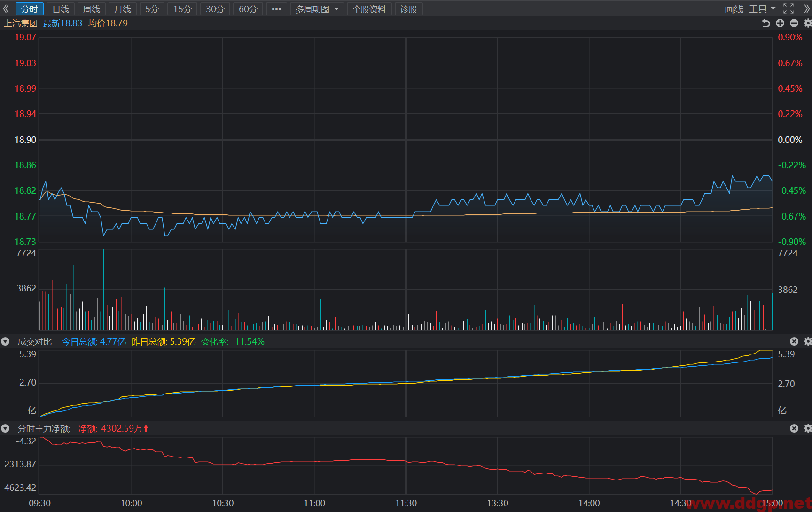812x512 pixels.
Task: Expand the 分时主力净额 indicator selector arrow
Action: coord(6,428)
